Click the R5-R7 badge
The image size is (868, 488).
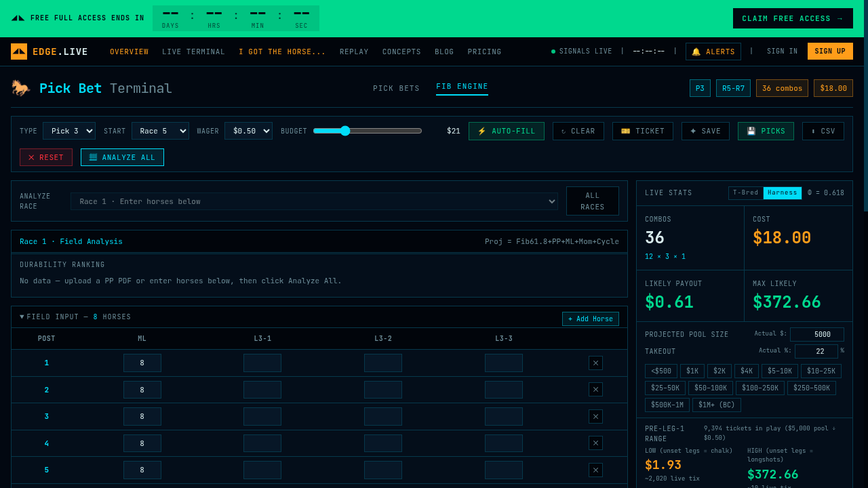pyautogui.click(x=733, y=88)
